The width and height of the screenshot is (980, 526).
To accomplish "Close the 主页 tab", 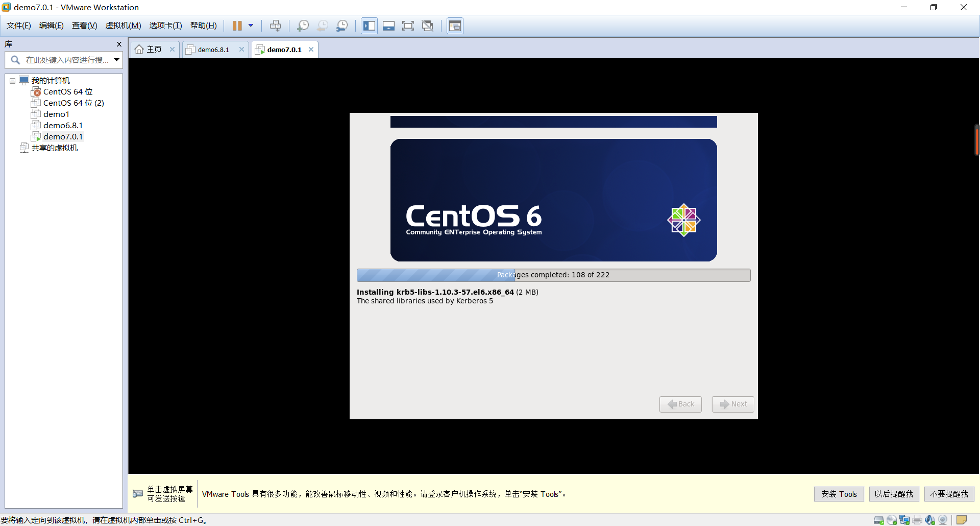I will 172,50.
